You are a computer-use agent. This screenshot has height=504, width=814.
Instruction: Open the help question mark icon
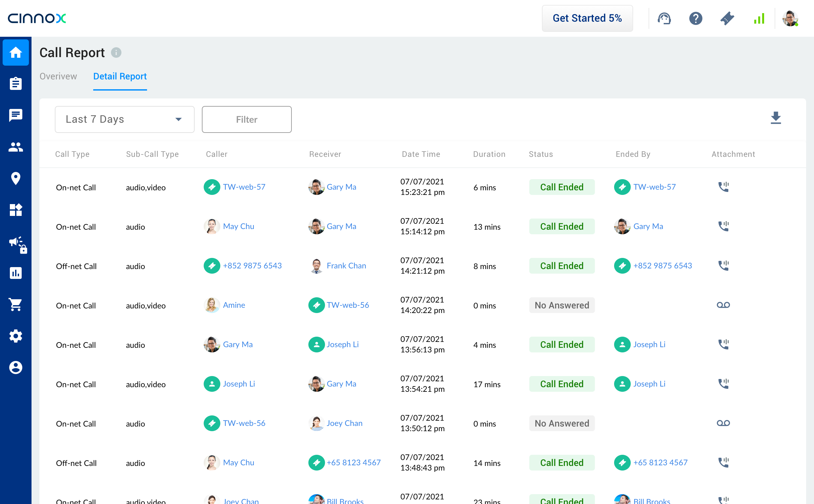695,18
